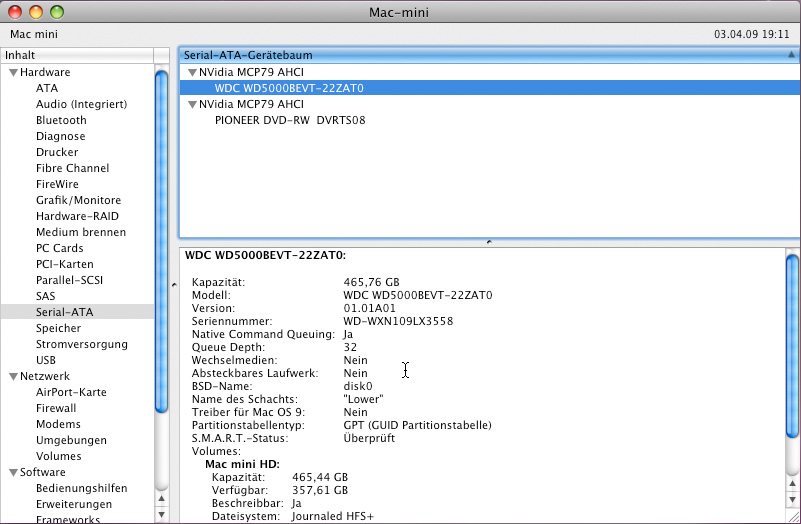Click the details pane scroll thumb
Viewport: 801px width, 524px height.
[x=792, y=346]
